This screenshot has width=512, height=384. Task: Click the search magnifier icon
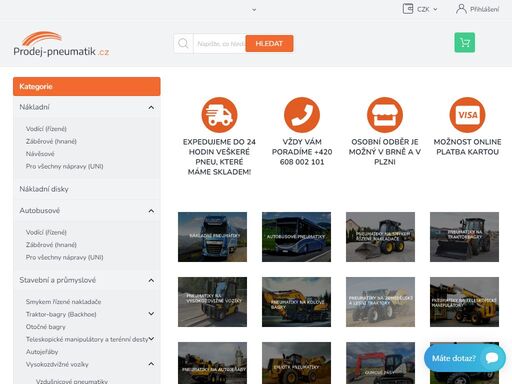[183, 43]
